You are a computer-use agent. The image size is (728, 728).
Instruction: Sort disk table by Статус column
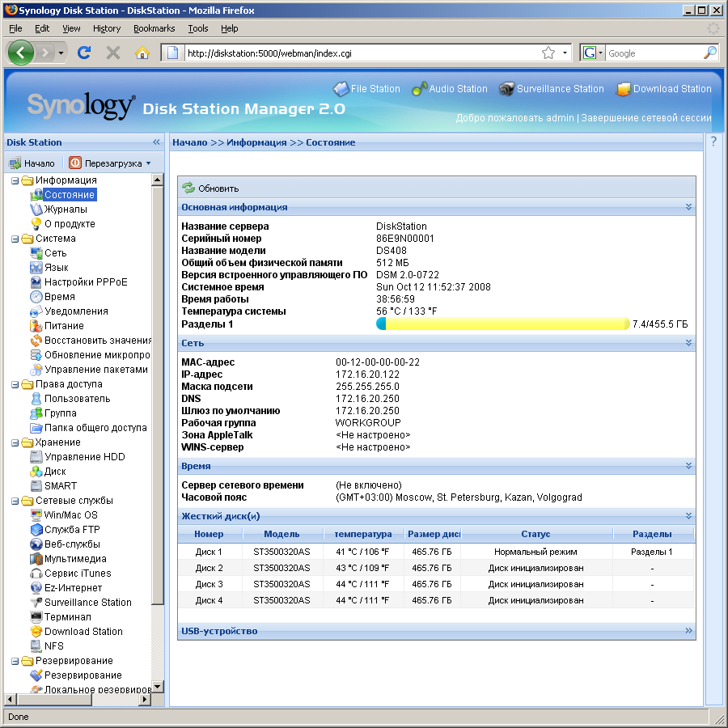[x=535, y=534]
